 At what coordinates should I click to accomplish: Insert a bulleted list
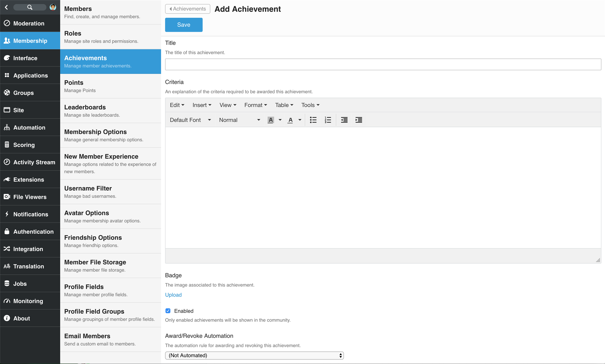pos(313,120)
